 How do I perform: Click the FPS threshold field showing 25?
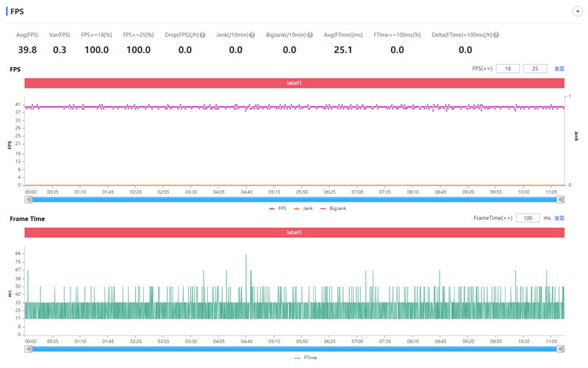[535, 68]
